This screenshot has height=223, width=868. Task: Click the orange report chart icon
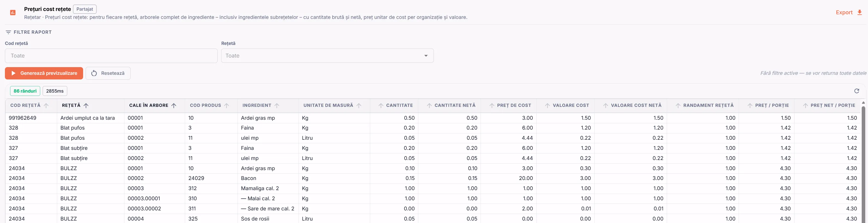click(x=13, y=13)
